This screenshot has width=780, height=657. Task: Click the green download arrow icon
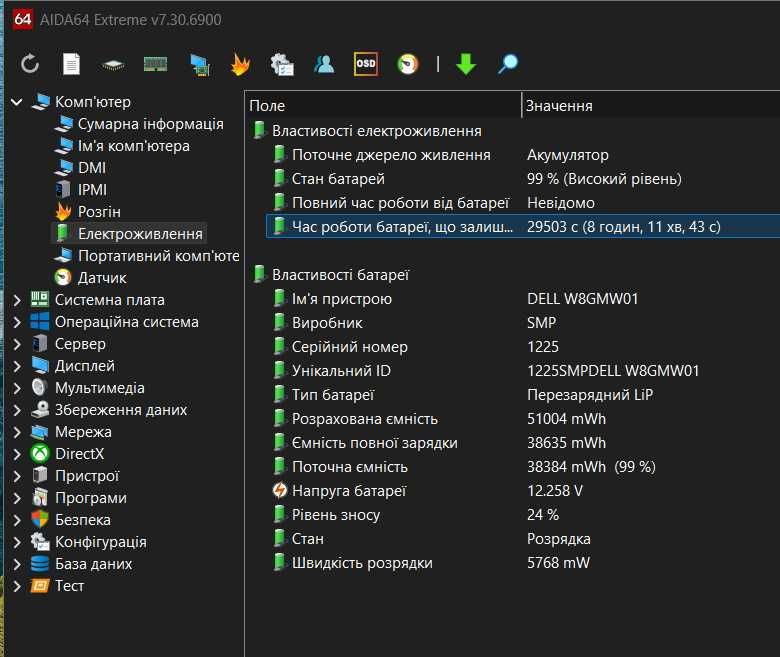click(x=466, y=64)
